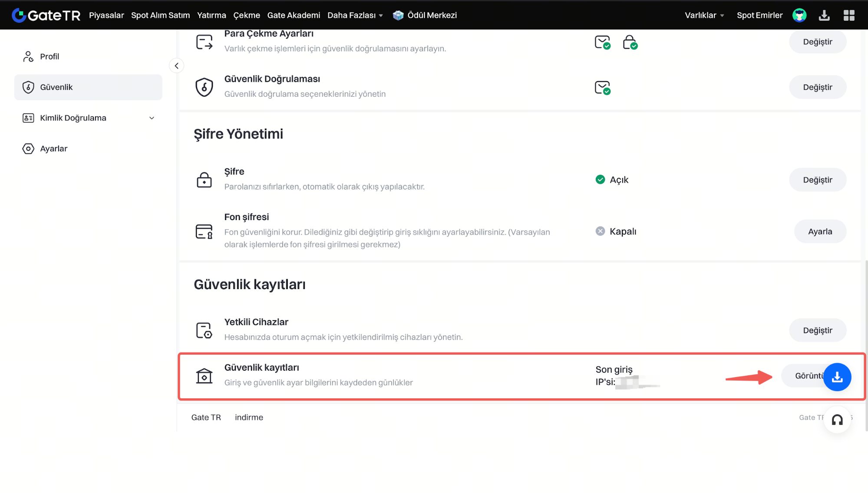The image size is (868, 493).
Task: Select Profil in the sidebar
Action: [x=50, y=56]
